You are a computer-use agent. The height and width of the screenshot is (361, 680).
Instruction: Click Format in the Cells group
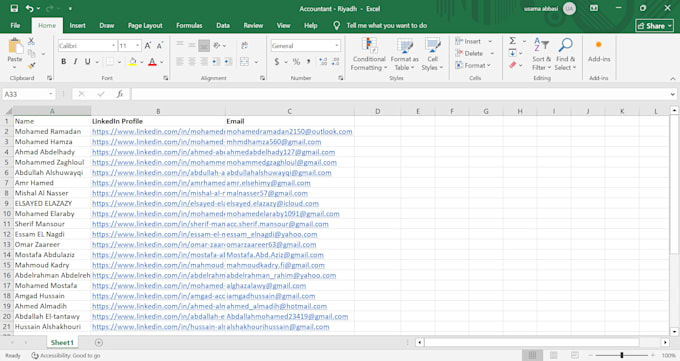tap(473, 66)
